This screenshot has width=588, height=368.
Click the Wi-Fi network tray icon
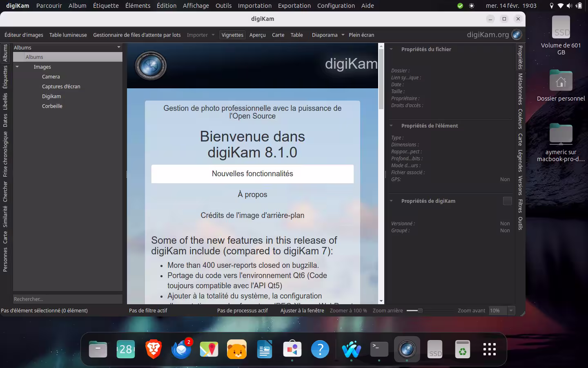(x=561, y=6)
